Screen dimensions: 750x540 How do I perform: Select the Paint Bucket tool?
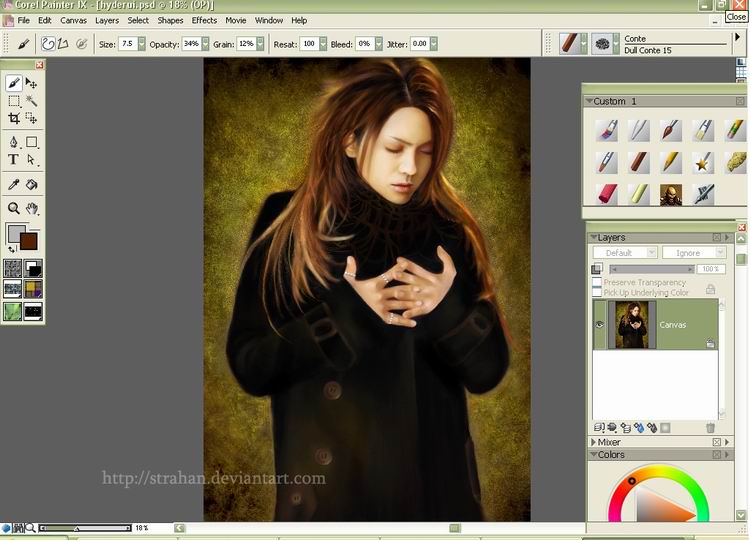(x=32, y=184)
